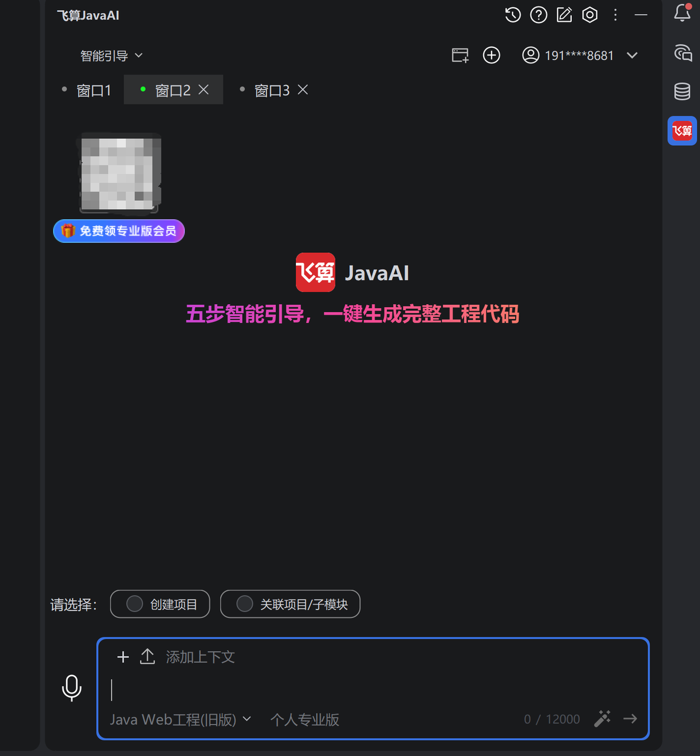Click the 飞算 JavaAI red logo
Image resolution: width=700 pixels, height=756 pixels.
point(315,272)
